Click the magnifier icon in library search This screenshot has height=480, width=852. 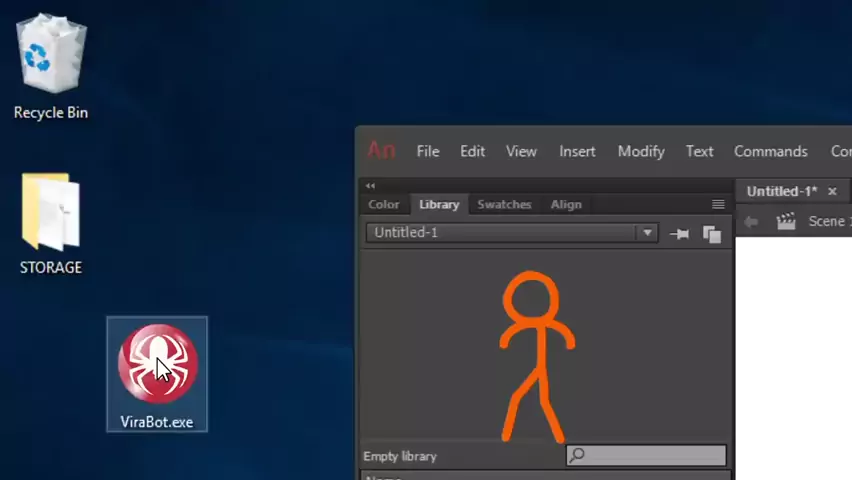pyautogui.click(x=577, y=456)
